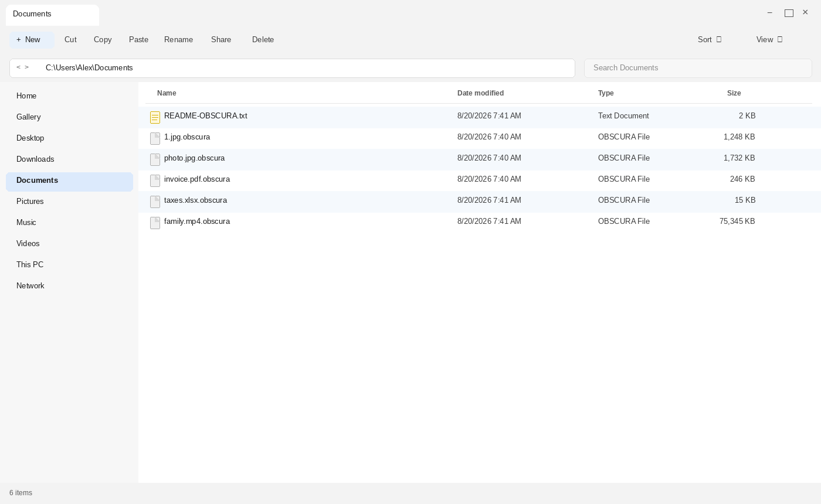This screenshot has height=504, width=821.
Task: Click the file icon for 1.jpg.obscura
Action: pyautogui.click(x=155, y=139)
